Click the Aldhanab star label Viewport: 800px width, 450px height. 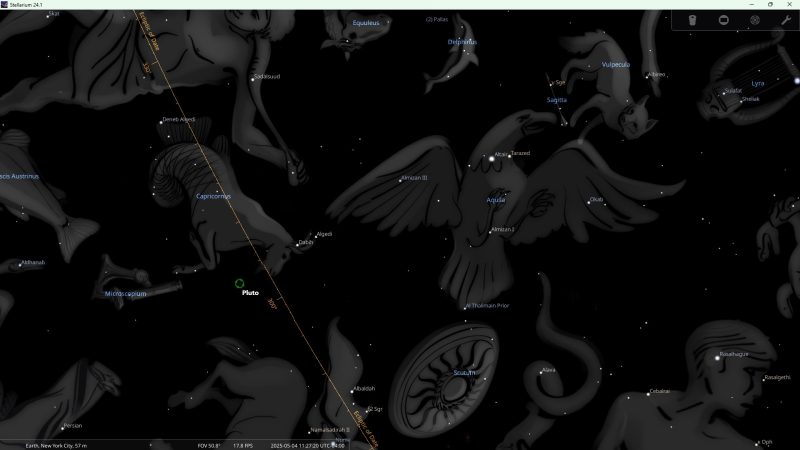point(33,262)
